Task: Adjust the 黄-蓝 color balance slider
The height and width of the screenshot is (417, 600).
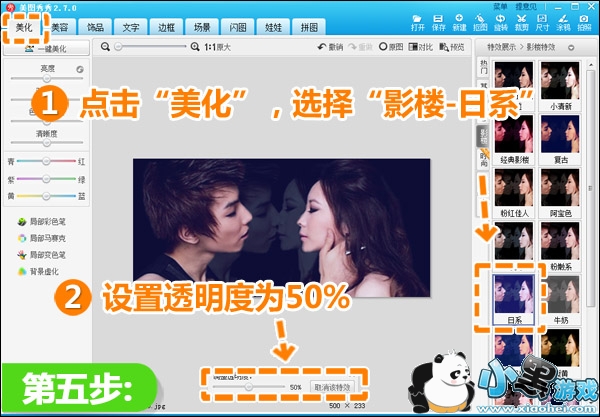Action: [46, 196]
